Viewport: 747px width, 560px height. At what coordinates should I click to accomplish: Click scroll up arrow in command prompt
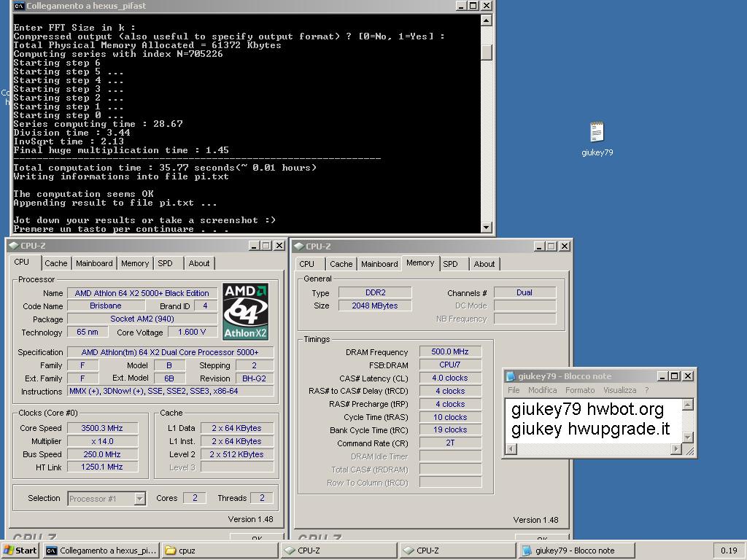tap(486, 20)
